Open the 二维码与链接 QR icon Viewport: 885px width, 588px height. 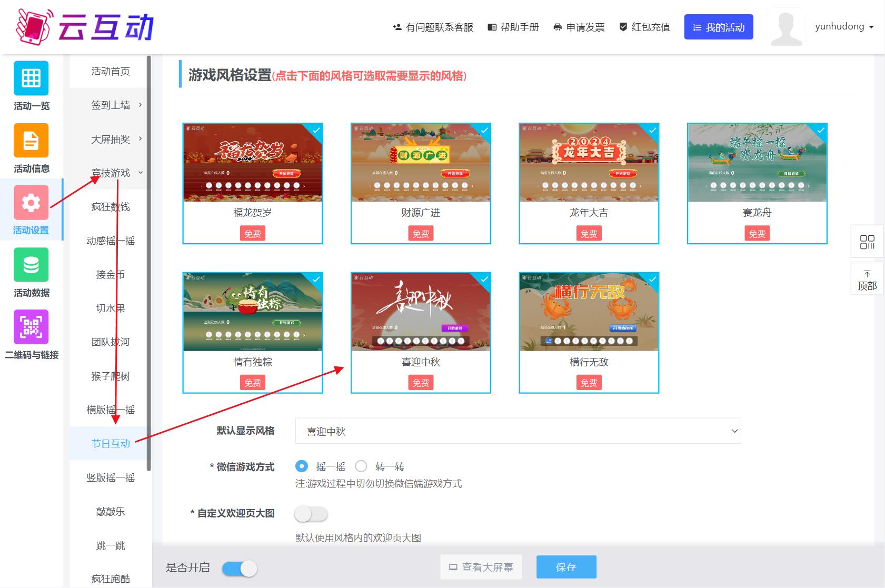[31, 326]
